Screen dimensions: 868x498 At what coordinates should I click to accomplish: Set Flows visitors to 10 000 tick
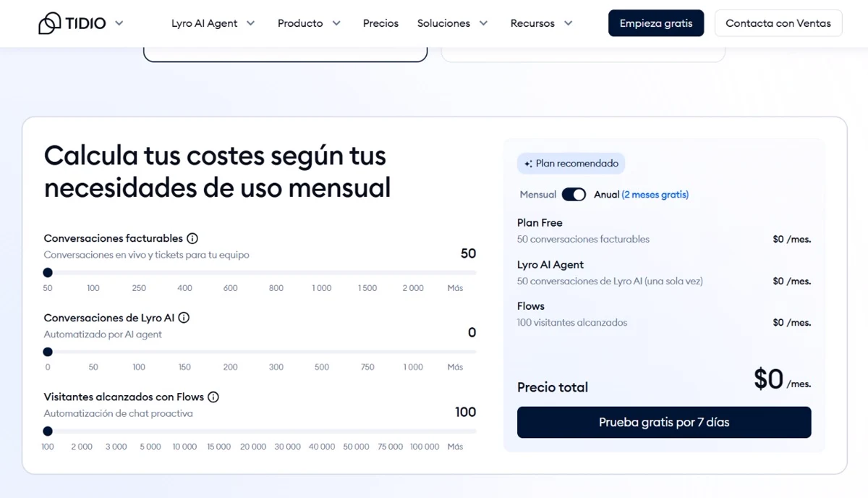click(184, 447)
